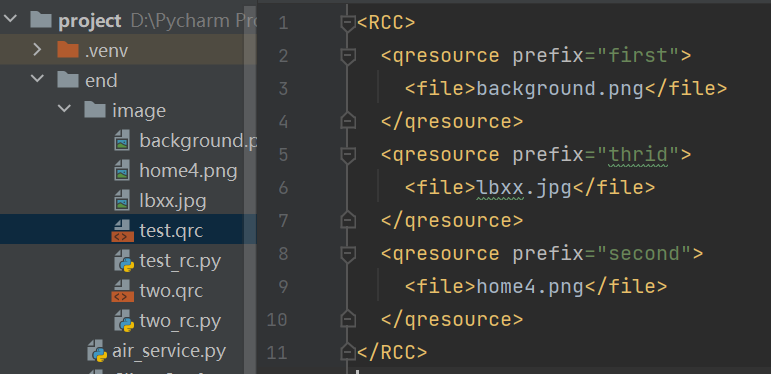The width and height of the screenshot is (771, 374).
Task: Click the closing </RCC> tag
Action: (x=392, y=352)
